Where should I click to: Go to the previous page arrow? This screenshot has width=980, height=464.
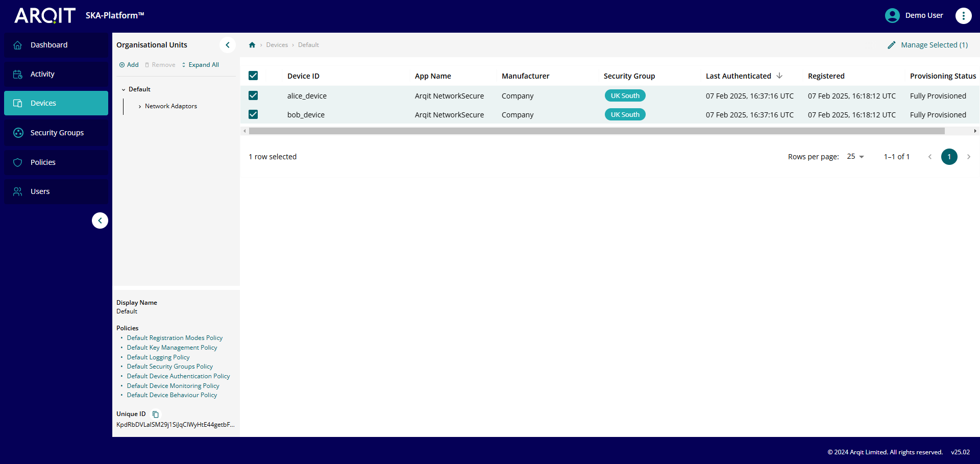[930, 157]
